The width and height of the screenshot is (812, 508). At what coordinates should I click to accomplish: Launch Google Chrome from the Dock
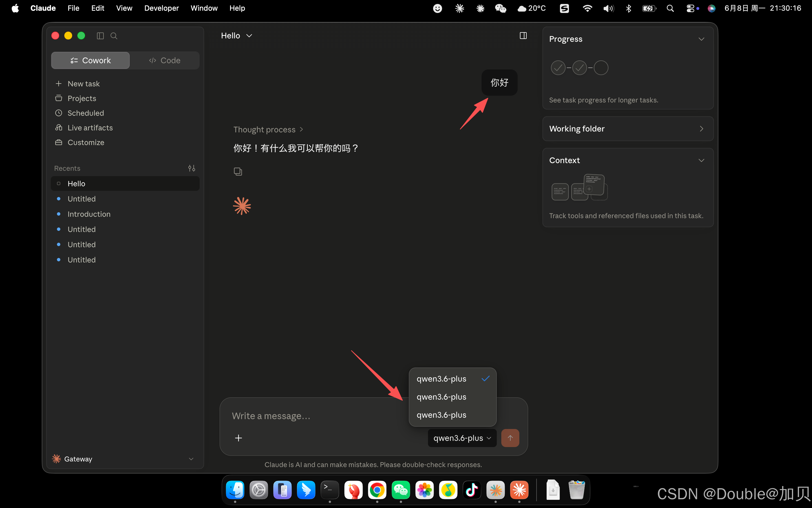point(377,490)
